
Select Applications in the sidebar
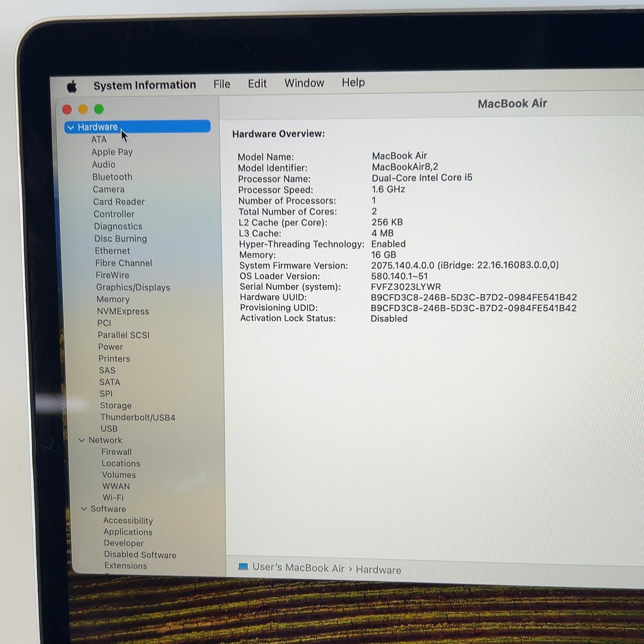coord(128,532)
